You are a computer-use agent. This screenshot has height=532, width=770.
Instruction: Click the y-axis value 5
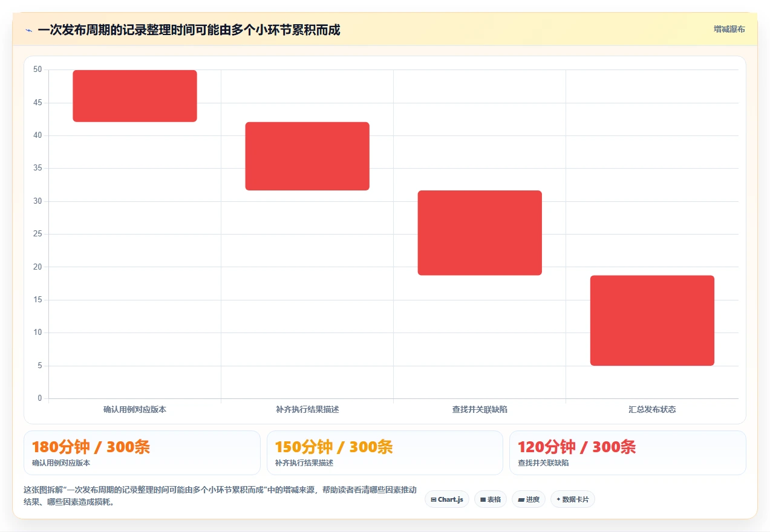point(40,365)
